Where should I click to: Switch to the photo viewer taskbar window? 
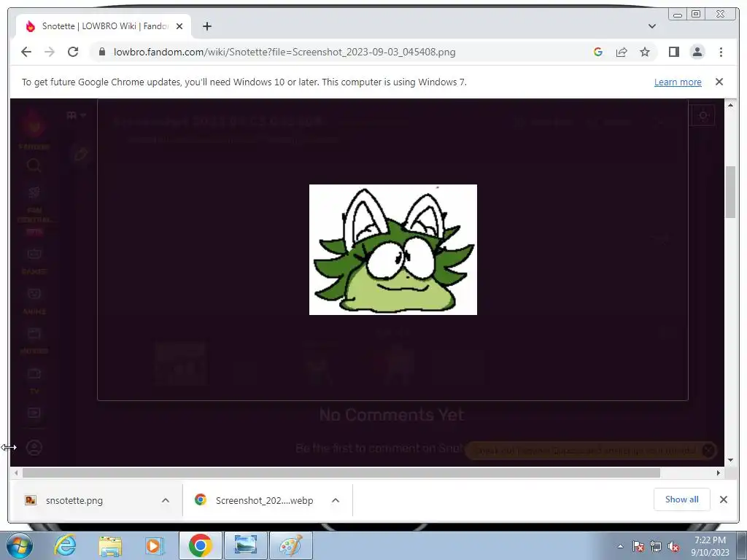click(245, 545)
